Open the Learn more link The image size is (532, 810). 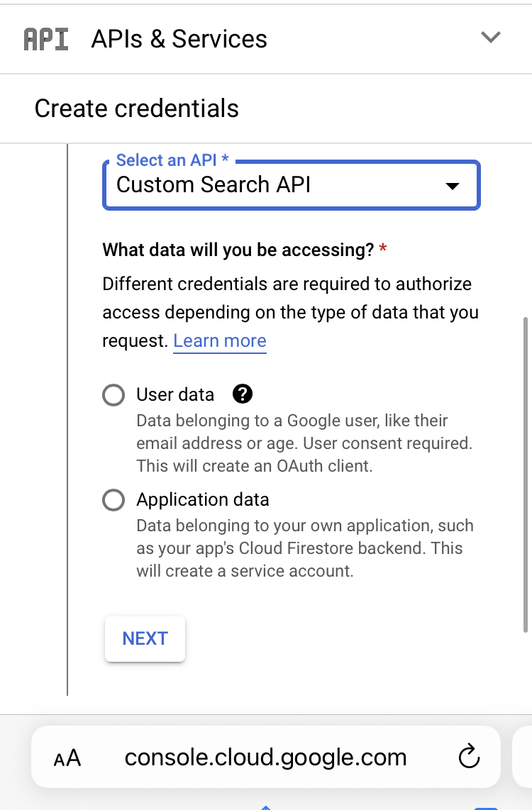point(219,340)
